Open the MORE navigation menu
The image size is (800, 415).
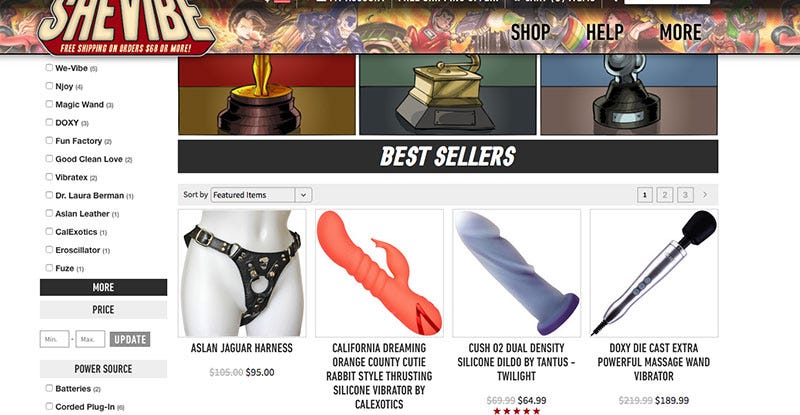pyautogui.click(x=680, y=33)
